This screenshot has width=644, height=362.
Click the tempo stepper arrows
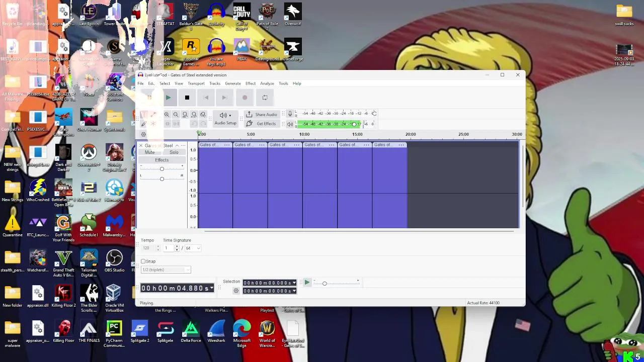[158, 248]
